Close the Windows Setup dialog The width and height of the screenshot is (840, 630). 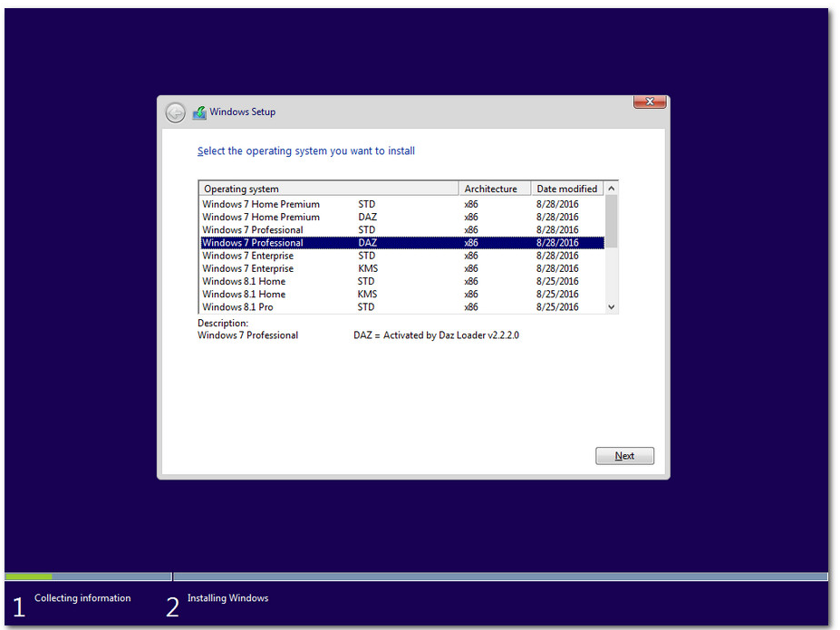tap(650, 102)
